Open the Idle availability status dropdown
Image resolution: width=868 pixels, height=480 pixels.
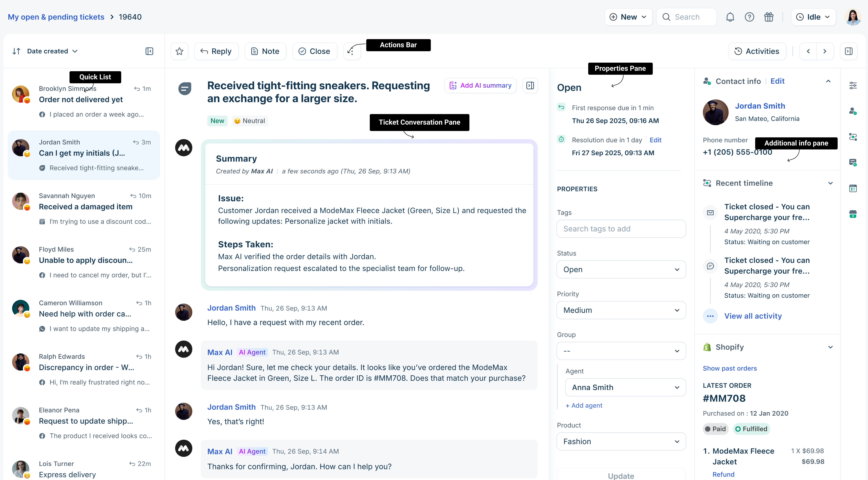(813, 17)
